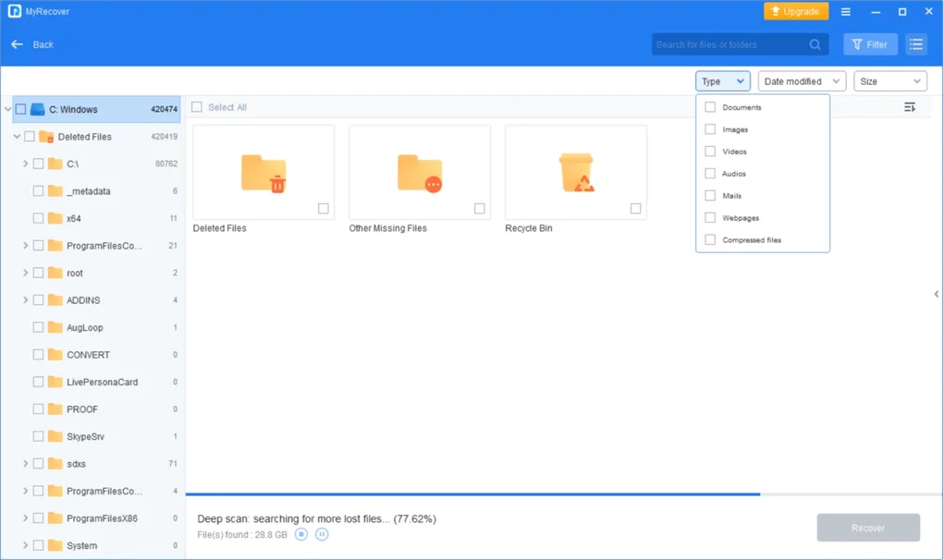Click the C: Windows drive icon
This screenshot has width=943, height=560.
[x=37, y=109]
